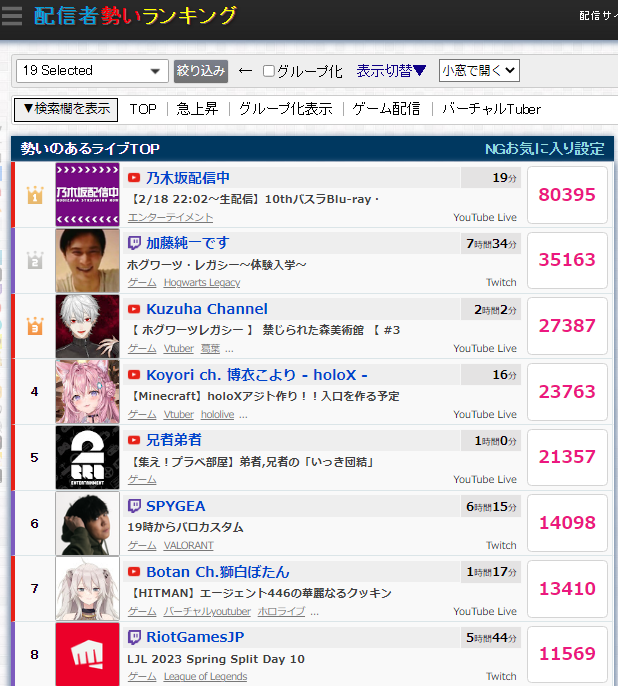Click the Twitch icon beside 加藤純一です

[x=134, y=243]
